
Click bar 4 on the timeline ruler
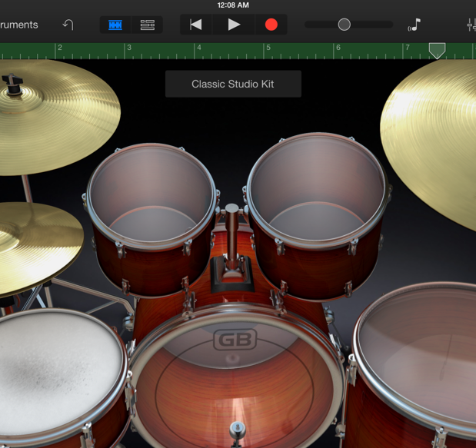(x=198, y=51)
